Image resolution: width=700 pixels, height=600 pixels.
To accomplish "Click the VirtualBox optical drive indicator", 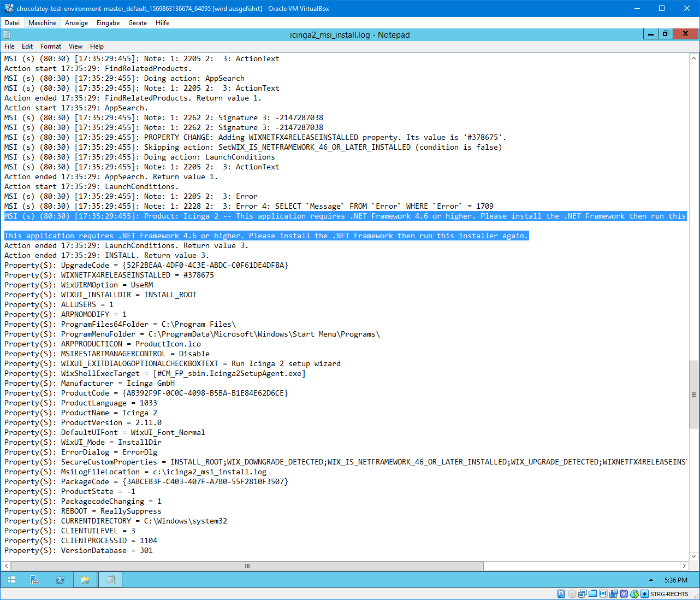I will [x=572, y=594].
